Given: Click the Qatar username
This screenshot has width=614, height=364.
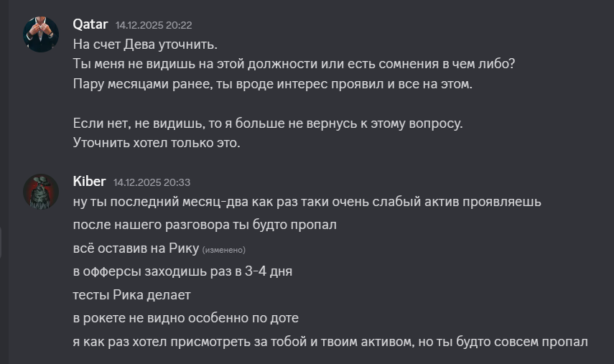Looking at the screenshot, I should pyautogui.click(x=90, y=24).
